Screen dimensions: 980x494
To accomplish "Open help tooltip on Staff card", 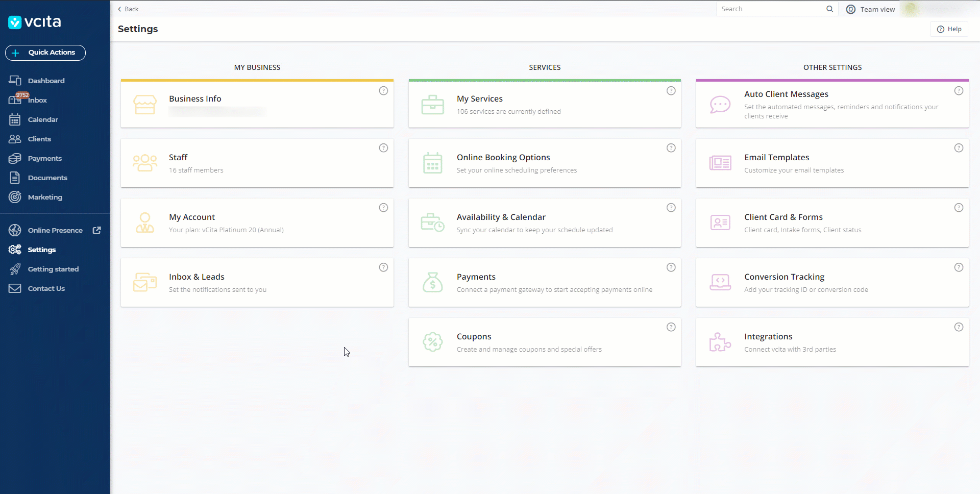I will (383, 148).
